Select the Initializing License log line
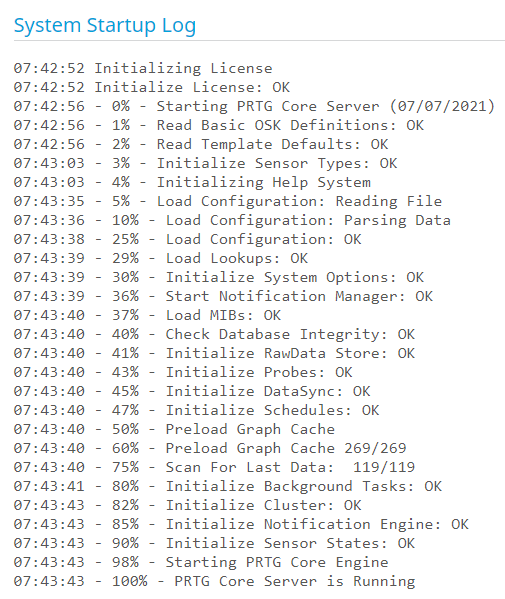The image size is (505, 599). click(143, 68)
